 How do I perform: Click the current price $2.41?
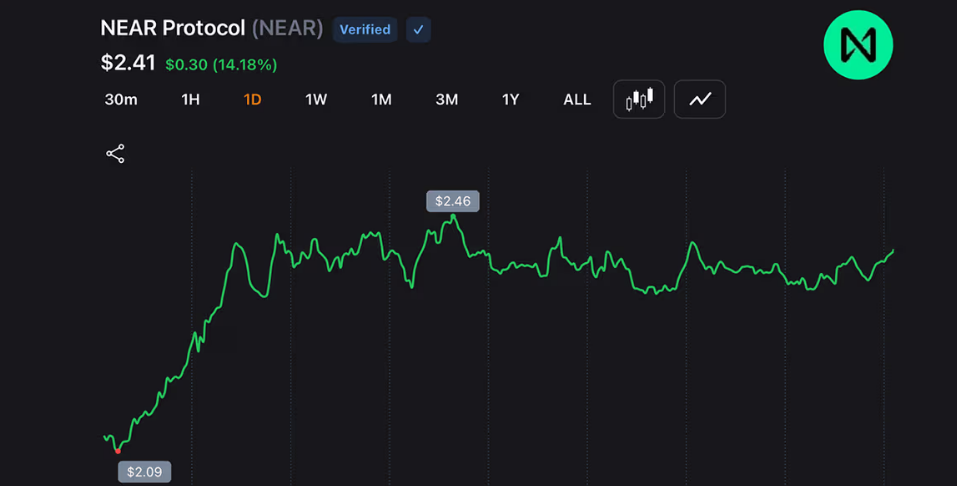click(x=128, y=63)
